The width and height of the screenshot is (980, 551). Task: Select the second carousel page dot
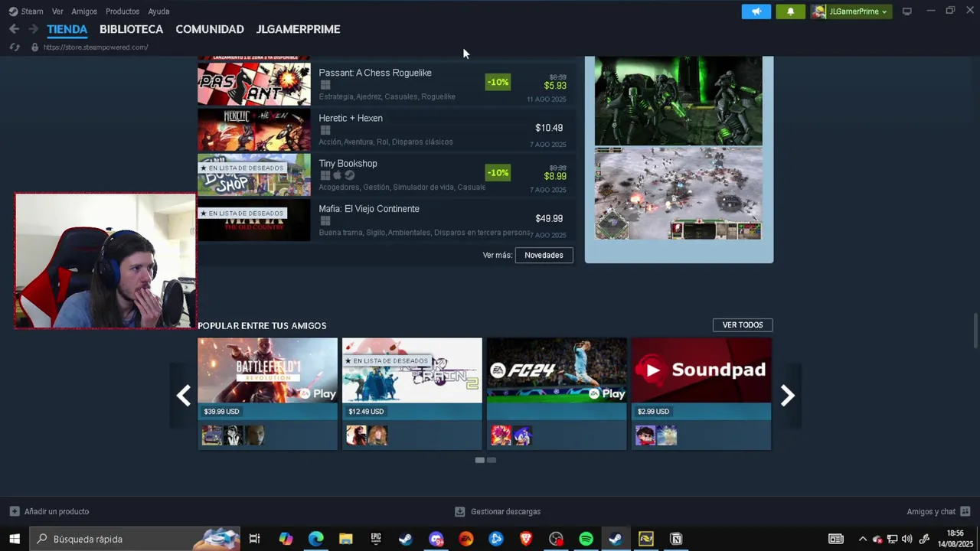click(x=492, y=460)
